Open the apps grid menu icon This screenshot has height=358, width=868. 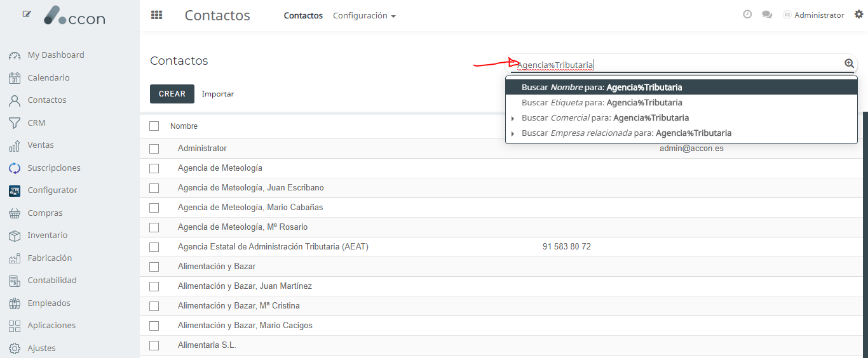[156, 15]
